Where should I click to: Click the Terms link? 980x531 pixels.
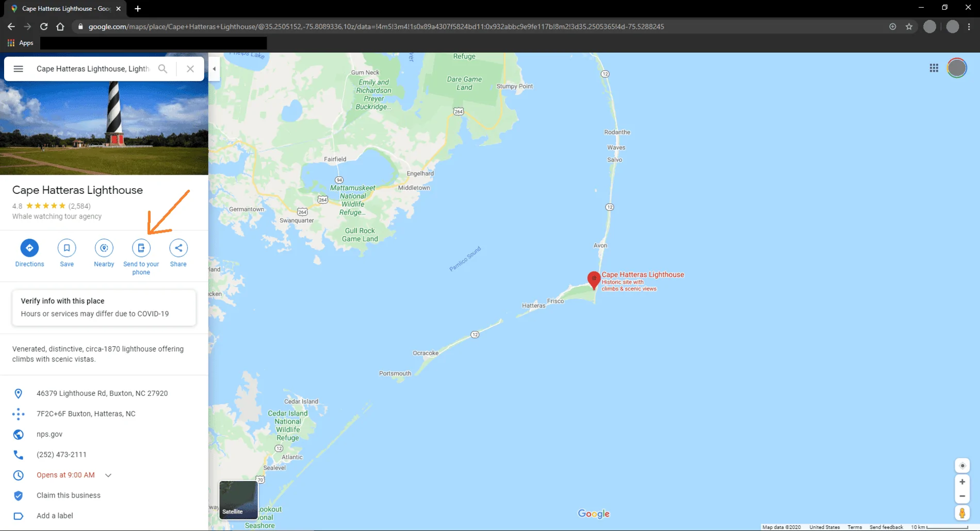pos(854,527)
